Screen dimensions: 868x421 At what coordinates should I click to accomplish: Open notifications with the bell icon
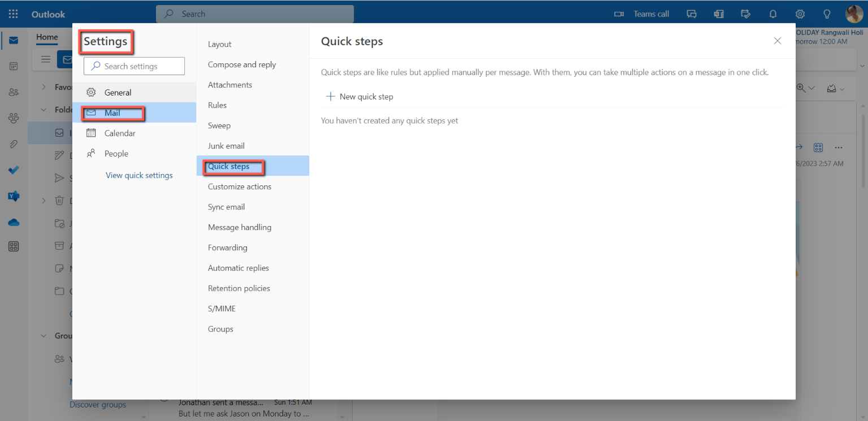pyautogui.click(x=772, y=14)
